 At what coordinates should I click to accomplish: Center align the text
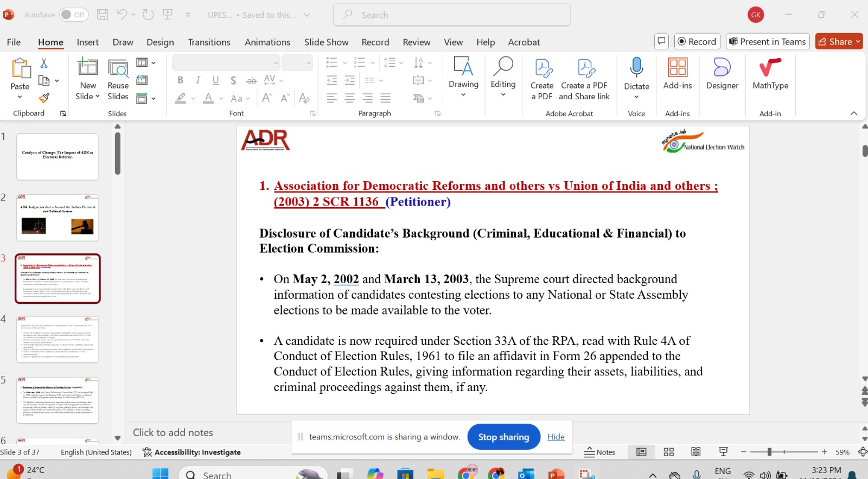pyautogui.click(x=350, y=98)
